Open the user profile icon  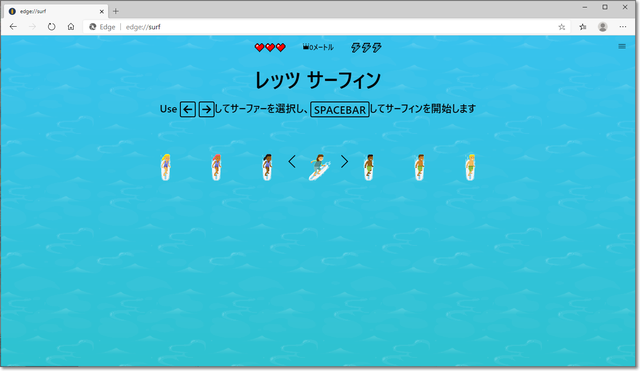pos(602,27)
